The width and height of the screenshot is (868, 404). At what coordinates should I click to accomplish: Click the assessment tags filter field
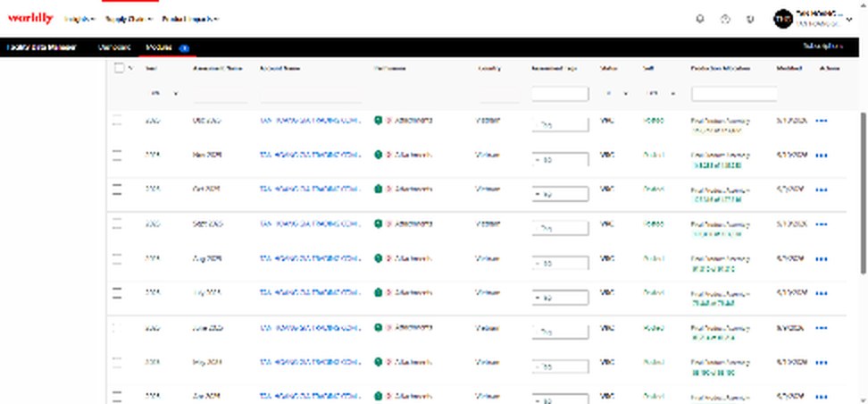pos(560,94)
